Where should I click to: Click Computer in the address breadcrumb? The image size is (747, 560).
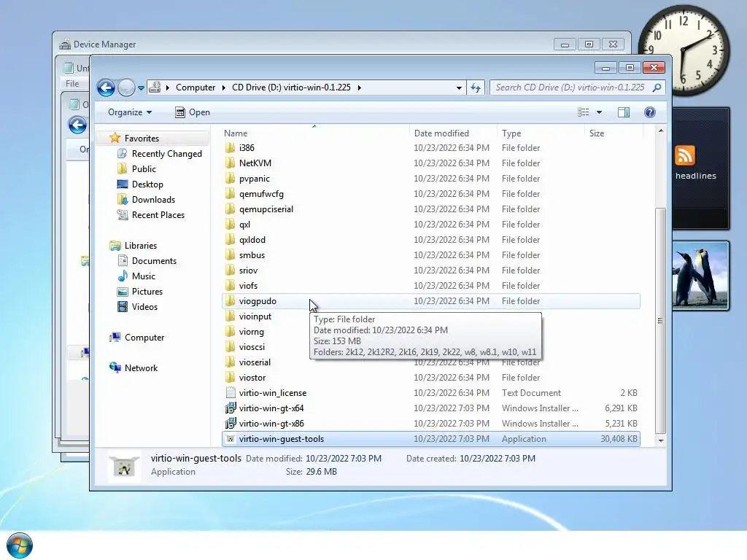(196, 87)
